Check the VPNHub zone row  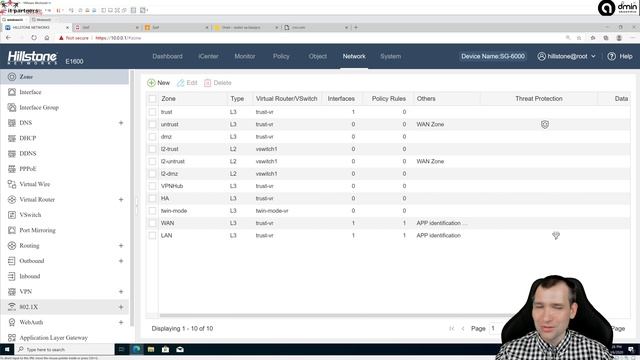pos(152,186)
